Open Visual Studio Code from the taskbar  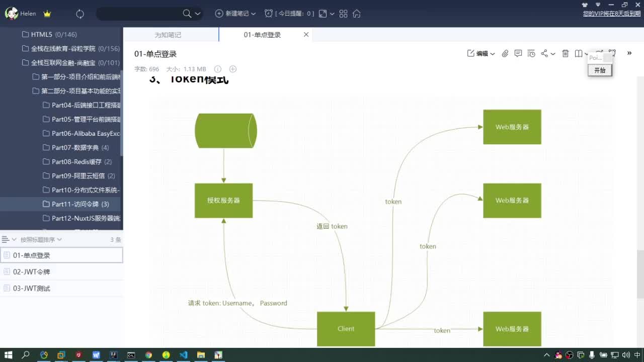pyautogui.click(x=184, y=355)
